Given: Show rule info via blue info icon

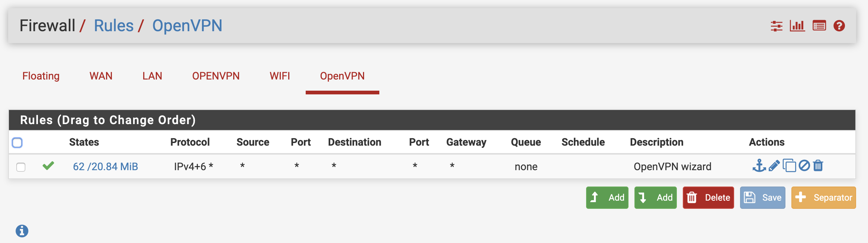Looking at the screenshot, I should click(x=22, y=231).
